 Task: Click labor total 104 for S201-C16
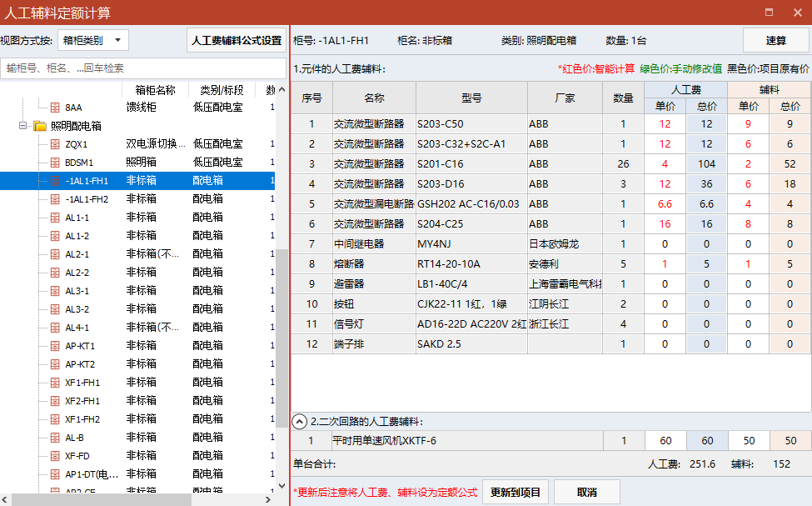click(x=706, y=164)
